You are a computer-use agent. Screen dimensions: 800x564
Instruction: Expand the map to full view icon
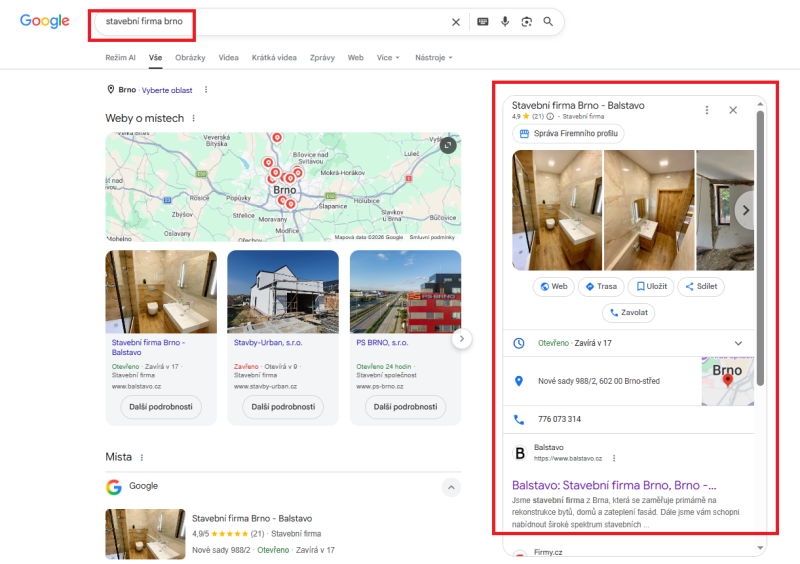tap(448, 145)
